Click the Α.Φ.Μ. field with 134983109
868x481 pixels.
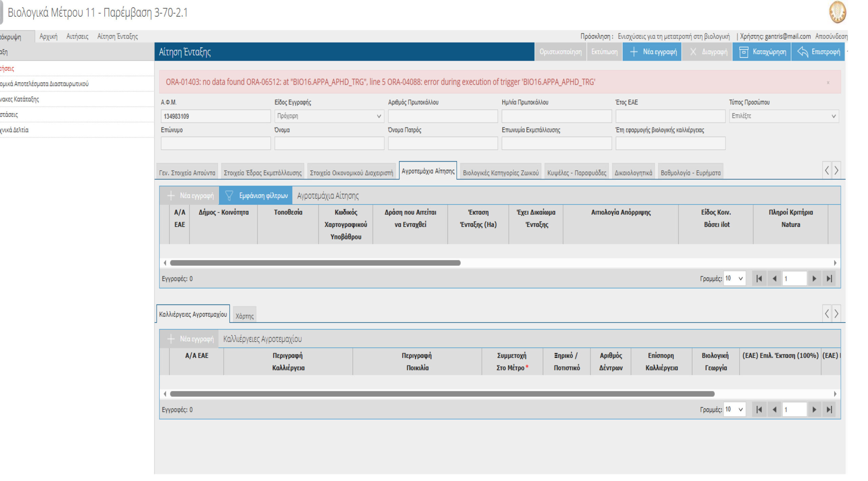(x=216, y=116)
